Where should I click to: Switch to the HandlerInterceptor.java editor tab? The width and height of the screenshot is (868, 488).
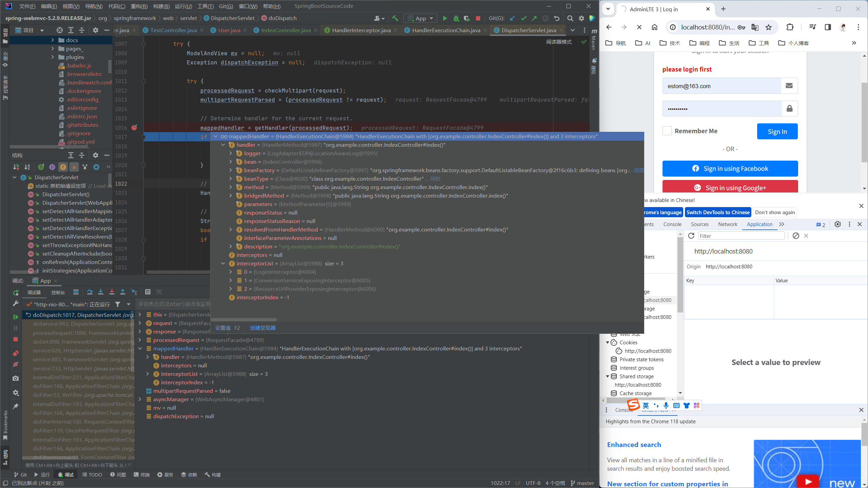[x=361, y=30]
